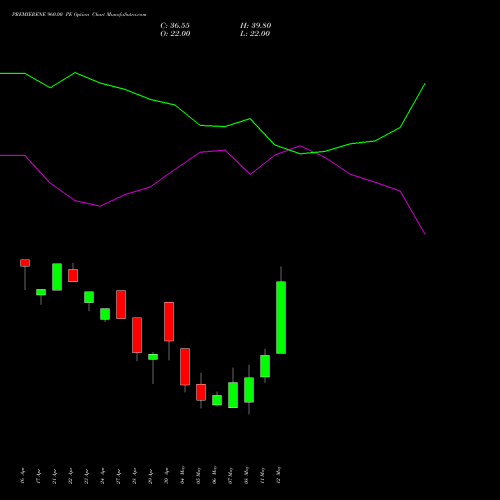Screen dimensions: 500x500
Task: Click the 16 Apr date label
Action: [23, 476]
